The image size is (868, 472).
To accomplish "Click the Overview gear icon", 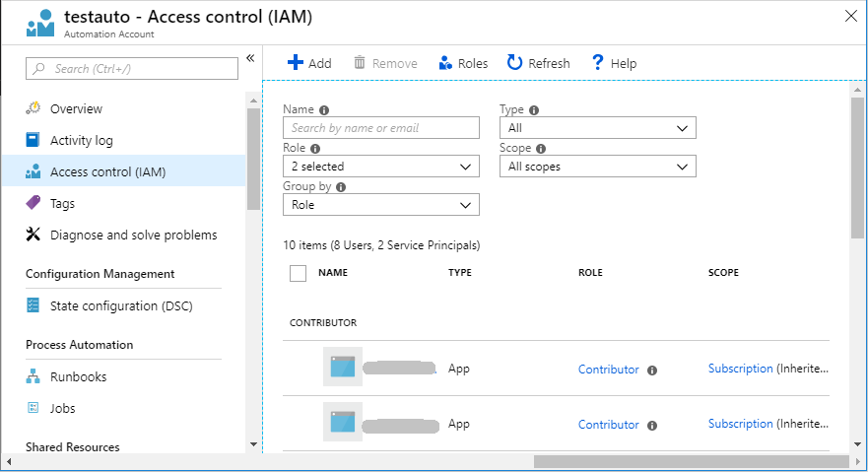I will 33,108.
